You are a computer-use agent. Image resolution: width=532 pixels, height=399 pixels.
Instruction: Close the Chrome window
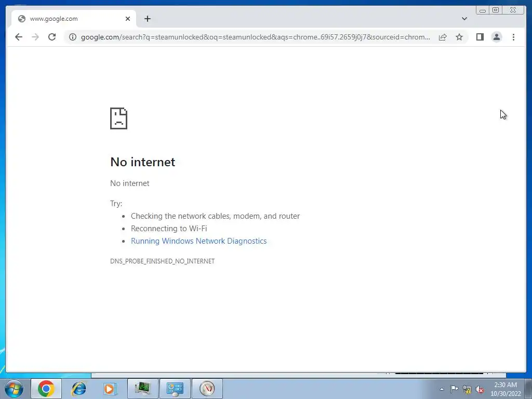point(513,10)
